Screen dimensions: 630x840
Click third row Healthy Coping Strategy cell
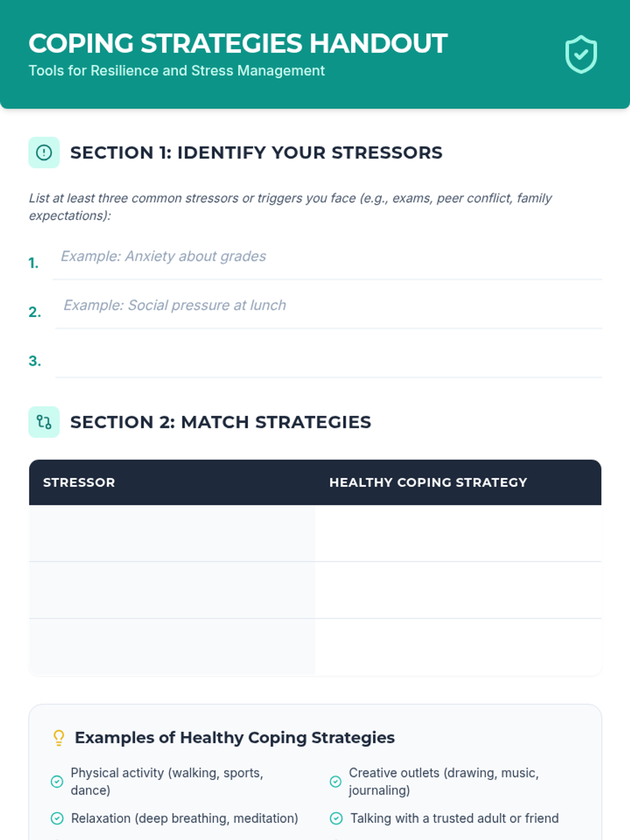pos(458,647)
